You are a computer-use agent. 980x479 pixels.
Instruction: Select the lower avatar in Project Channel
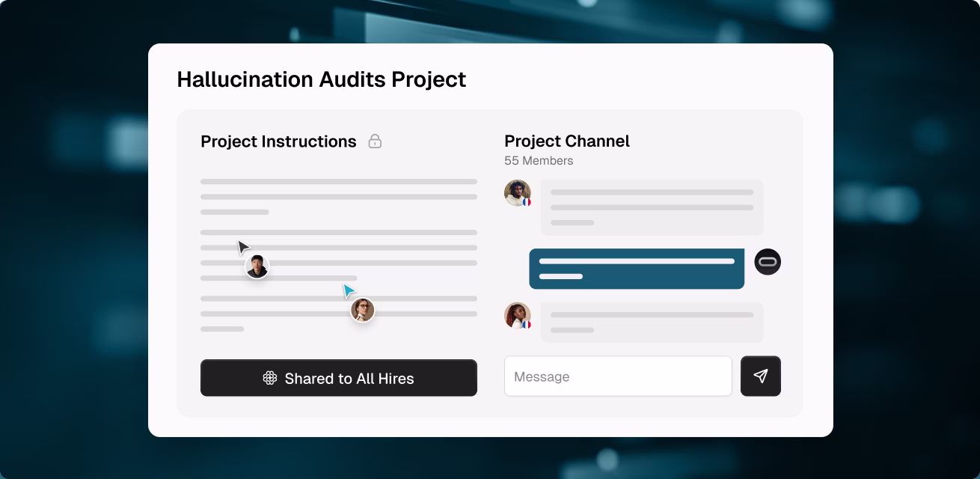click(517, 316)
